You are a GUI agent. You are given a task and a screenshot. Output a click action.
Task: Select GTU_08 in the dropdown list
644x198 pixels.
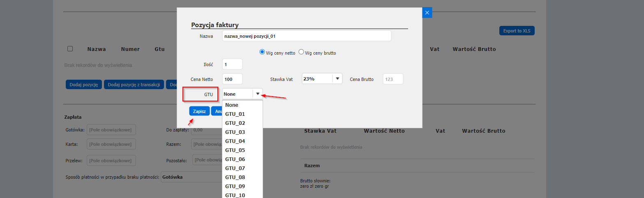(x=235, y=177)
